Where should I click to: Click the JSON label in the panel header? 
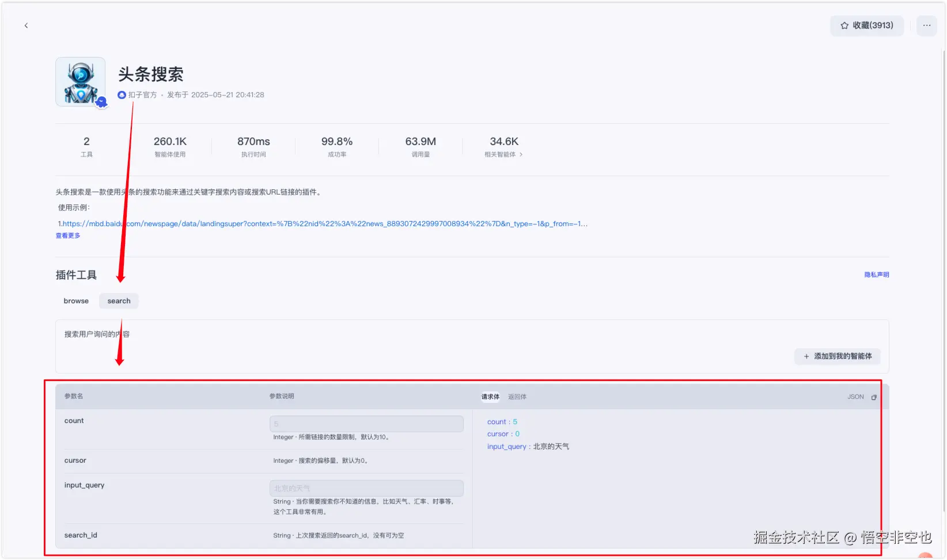[855, 397]
